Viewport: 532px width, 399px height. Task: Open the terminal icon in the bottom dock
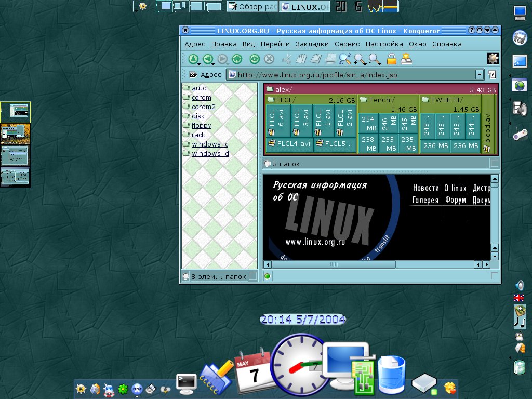pyautogui.click(x=187, y=384)
